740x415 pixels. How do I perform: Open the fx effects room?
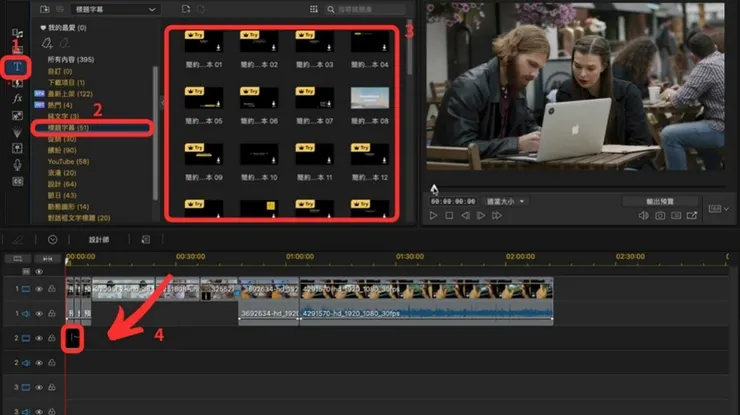pos(17,99)
